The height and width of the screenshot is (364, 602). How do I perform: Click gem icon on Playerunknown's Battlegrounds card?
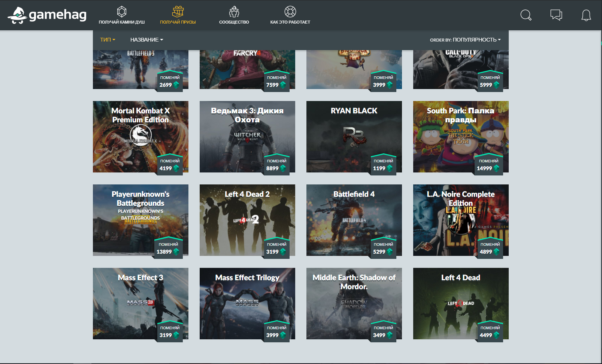coord(176,252)
